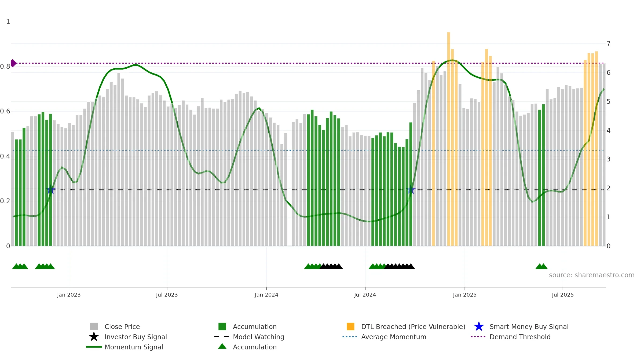The height and width of the screenshot is (362, 644).
Task: Click the green Accumulation square legend icon
Action: [x=222, y=327]
